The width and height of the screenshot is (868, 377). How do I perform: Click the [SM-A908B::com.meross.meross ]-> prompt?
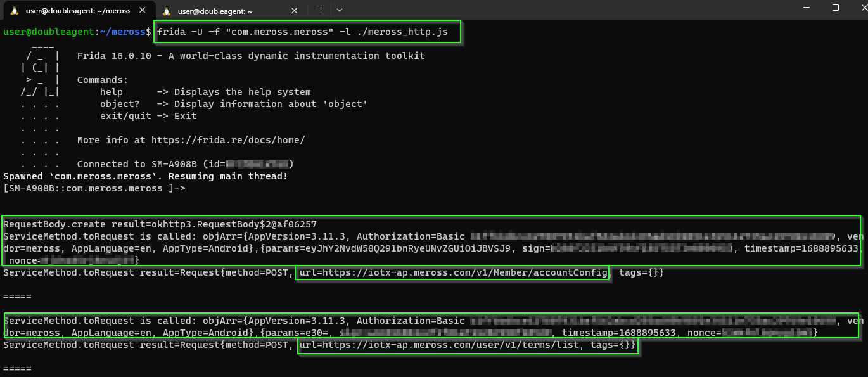pyautogui.click(x=94, y=188)
